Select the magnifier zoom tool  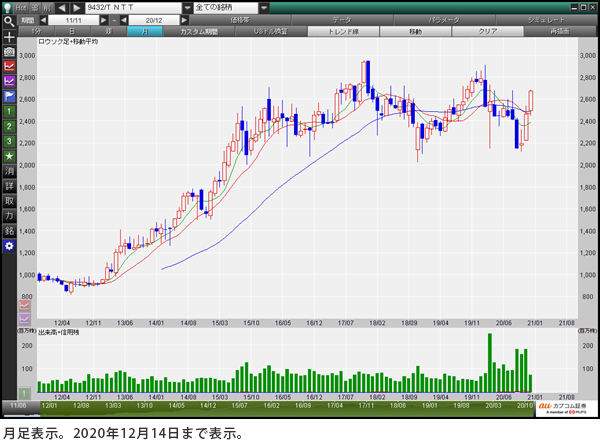pyautogui.click(x=9, y=22)
